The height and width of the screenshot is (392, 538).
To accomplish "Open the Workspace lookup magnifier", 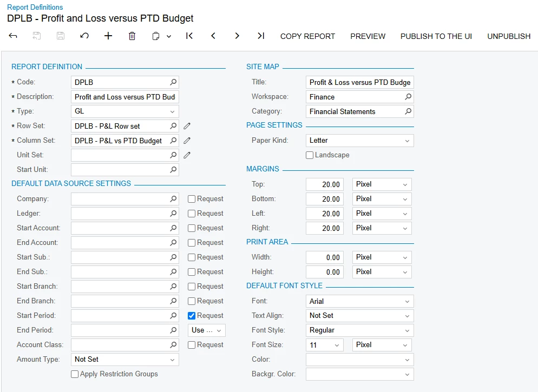I will point(408,97).
